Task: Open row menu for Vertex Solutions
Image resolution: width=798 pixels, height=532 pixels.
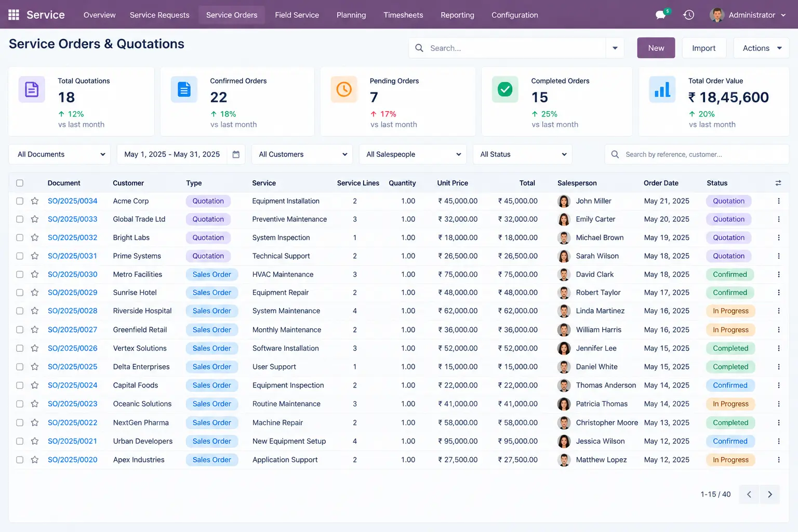Action: [778, 348]
